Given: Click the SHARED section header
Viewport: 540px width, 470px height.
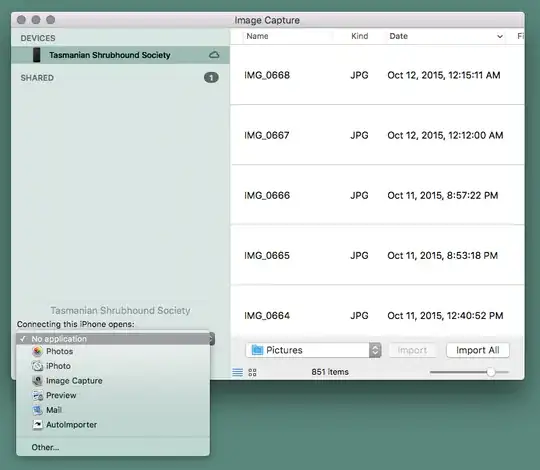Looking at the screenshot, I should (x=37, y=78).
